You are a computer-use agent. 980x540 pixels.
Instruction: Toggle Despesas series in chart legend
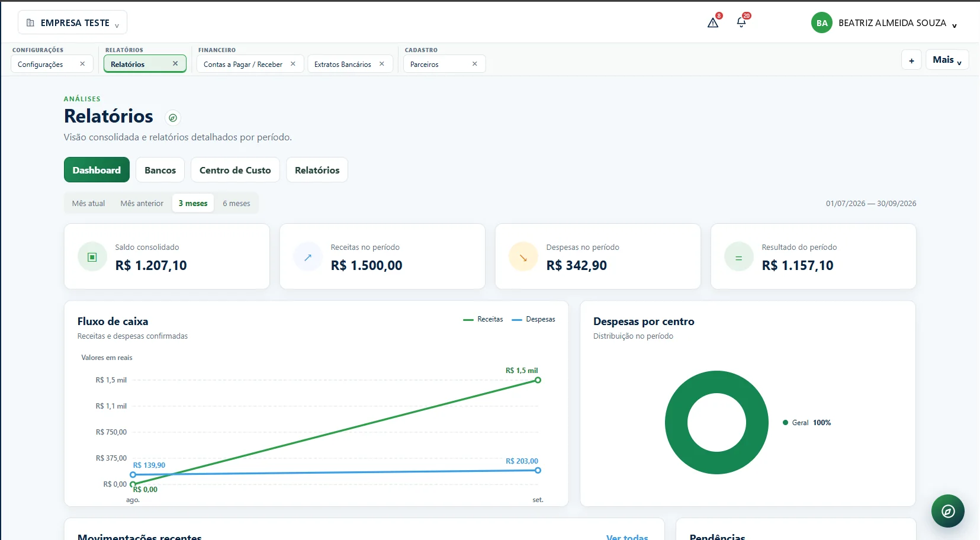pos(534,319)
